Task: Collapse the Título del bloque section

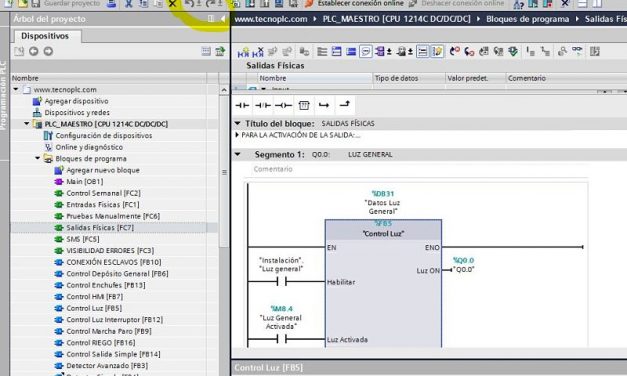Action: click(x=238, y=123)
